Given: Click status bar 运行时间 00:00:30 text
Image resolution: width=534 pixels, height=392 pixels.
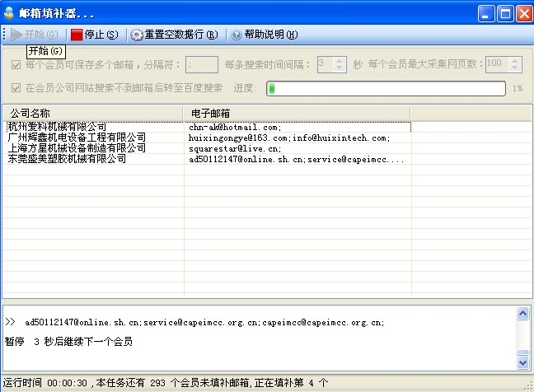Looking at the screenshot, I should 45,382.
